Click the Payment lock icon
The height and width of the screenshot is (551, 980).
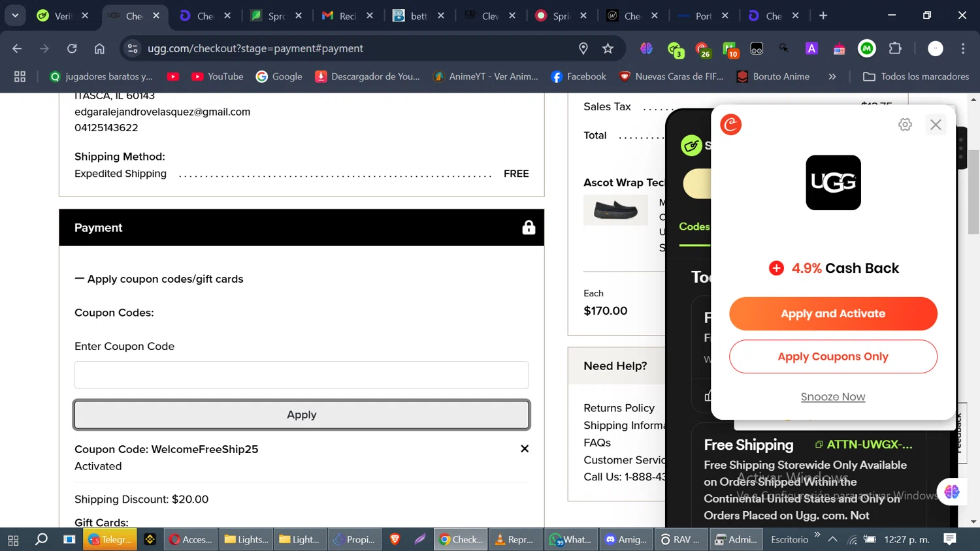click(529, 227)
